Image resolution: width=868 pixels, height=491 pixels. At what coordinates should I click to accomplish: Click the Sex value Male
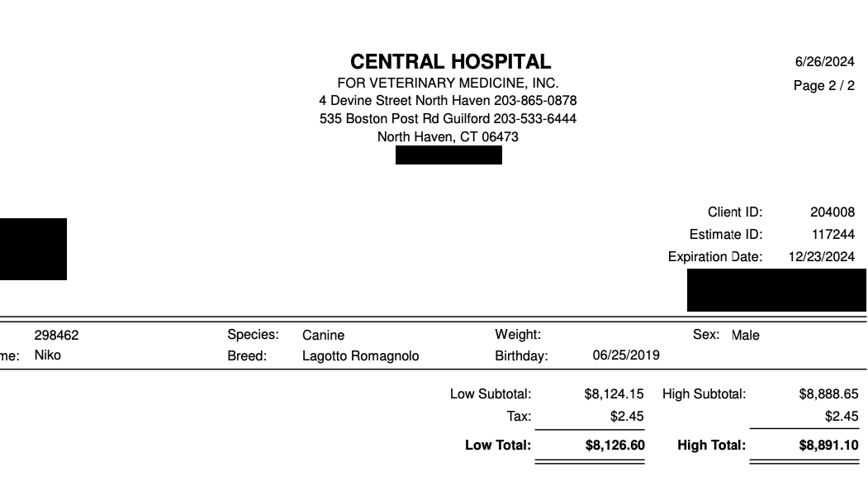[745, 336]
